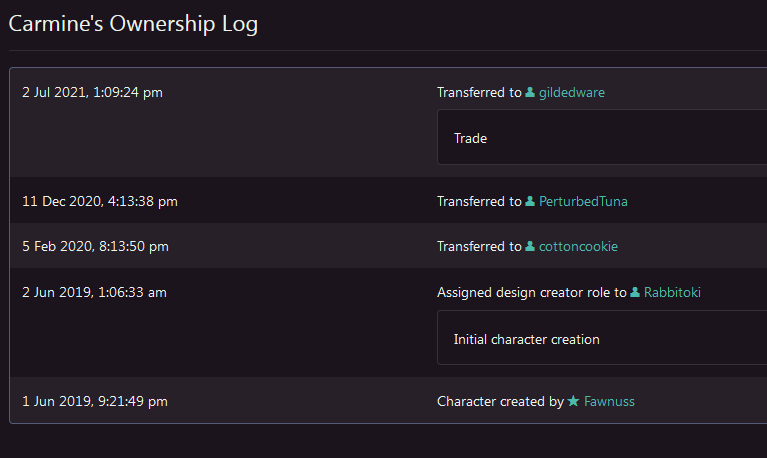The height and width of the screenshot is (458, 767).
Task: Click the 2 Jul 2021 timestamp
Action: [x=92, y=93]
